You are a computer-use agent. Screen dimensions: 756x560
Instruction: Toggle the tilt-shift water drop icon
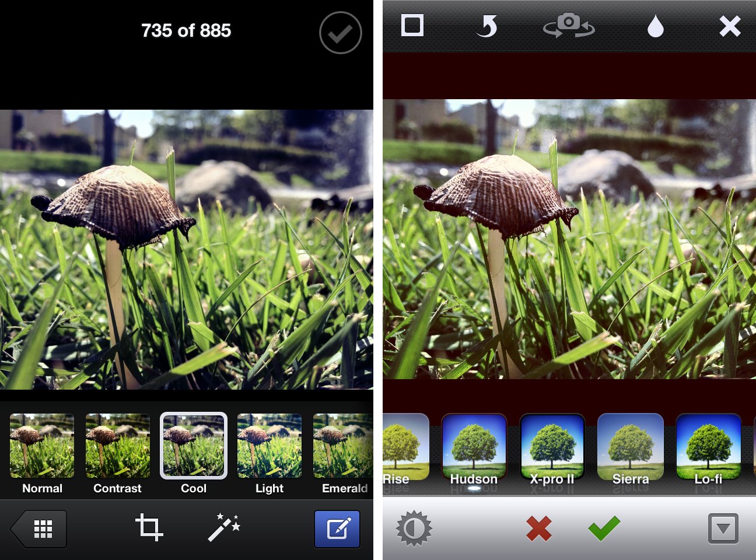click(656, 26)
